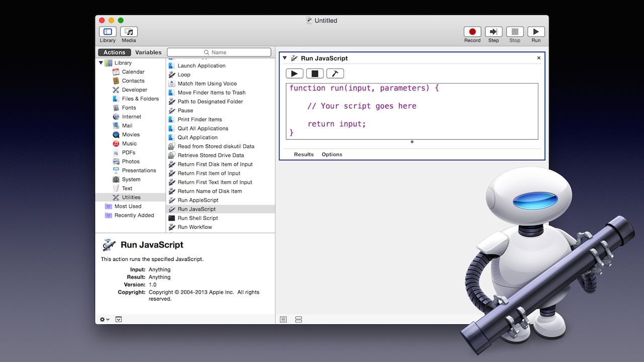Select Return First Item of Input action
This screenshot has height=362, width=644.
point(209,173)
